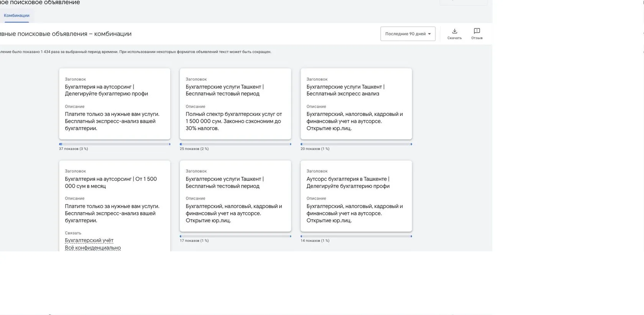
Task: Click the info line mentioning '1 434 раза'
Action: (135, 52)
